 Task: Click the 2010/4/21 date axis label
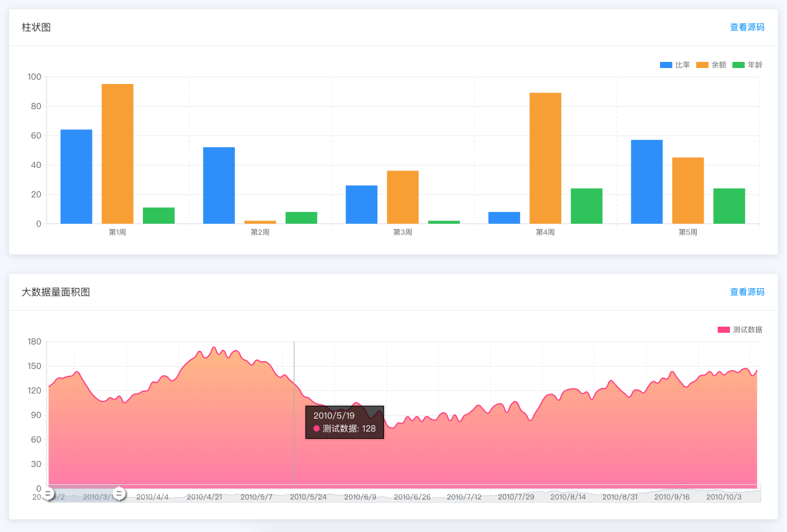tap(204, 496)
